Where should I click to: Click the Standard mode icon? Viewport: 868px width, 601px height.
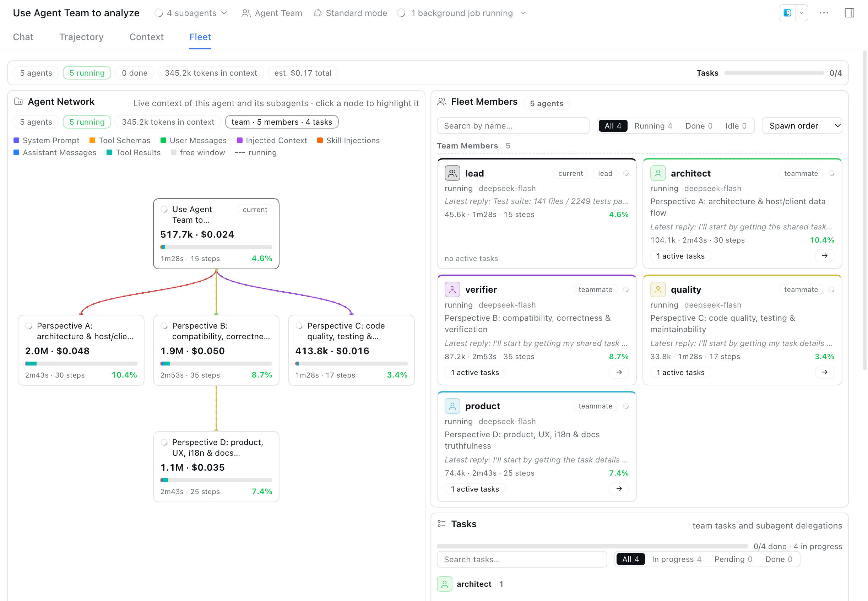click(318, 13)
